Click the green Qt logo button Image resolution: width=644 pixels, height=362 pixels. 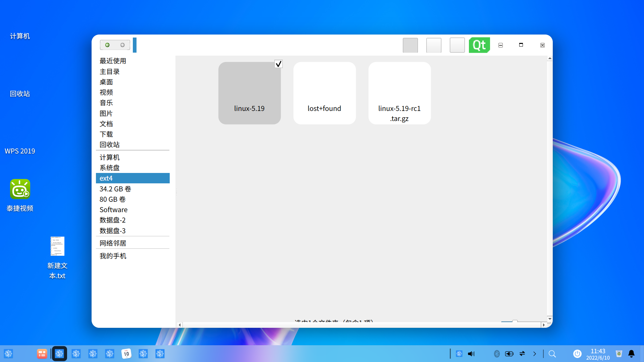(479, 45)
